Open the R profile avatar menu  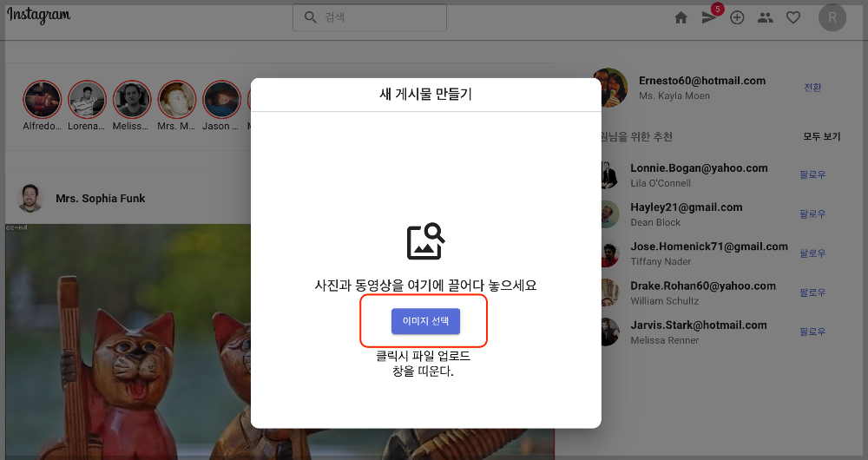click(832, 17)
